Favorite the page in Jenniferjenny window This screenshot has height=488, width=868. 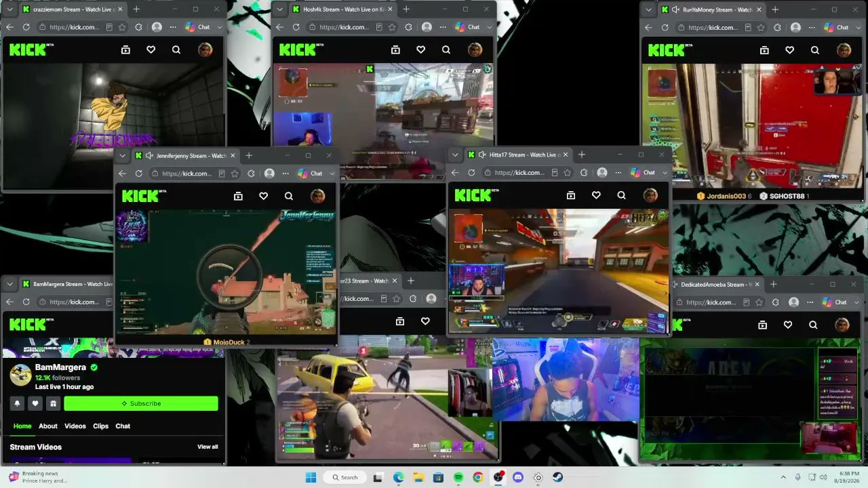click(x=235, y=174)
